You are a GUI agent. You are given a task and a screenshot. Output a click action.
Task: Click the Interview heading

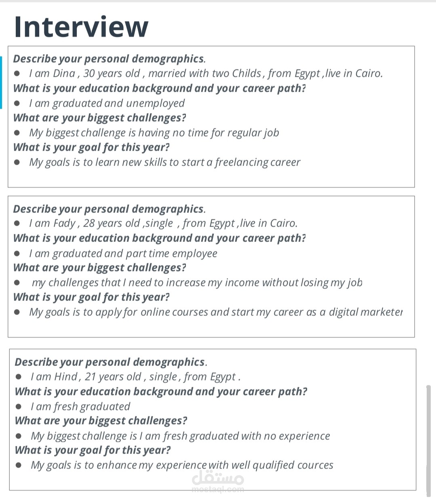81,27
